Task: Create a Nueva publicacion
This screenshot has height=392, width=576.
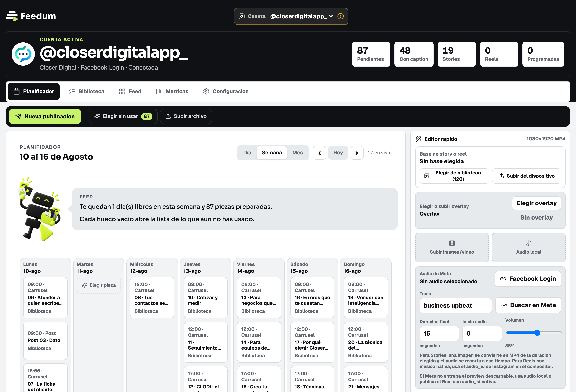Action: pyautogui.click(x=45, y=116)
